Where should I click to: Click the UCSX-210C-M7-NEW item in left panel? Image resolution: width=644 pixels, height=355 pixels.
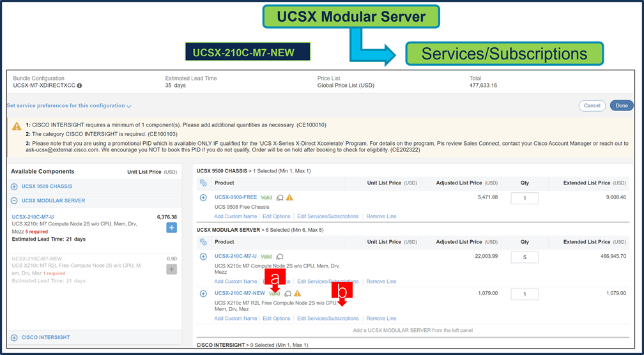pyautogui.click(x=37, y=259)
